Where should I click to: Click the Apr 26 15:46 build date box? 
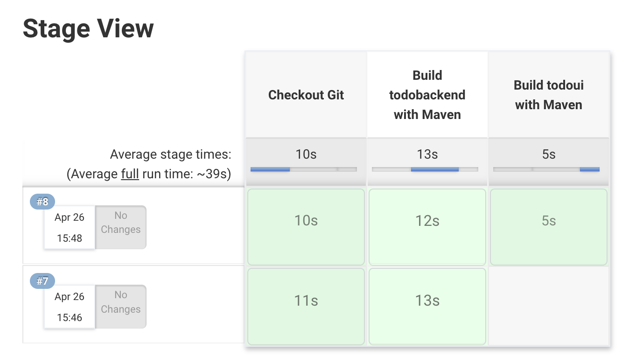[x=70, y=307]
